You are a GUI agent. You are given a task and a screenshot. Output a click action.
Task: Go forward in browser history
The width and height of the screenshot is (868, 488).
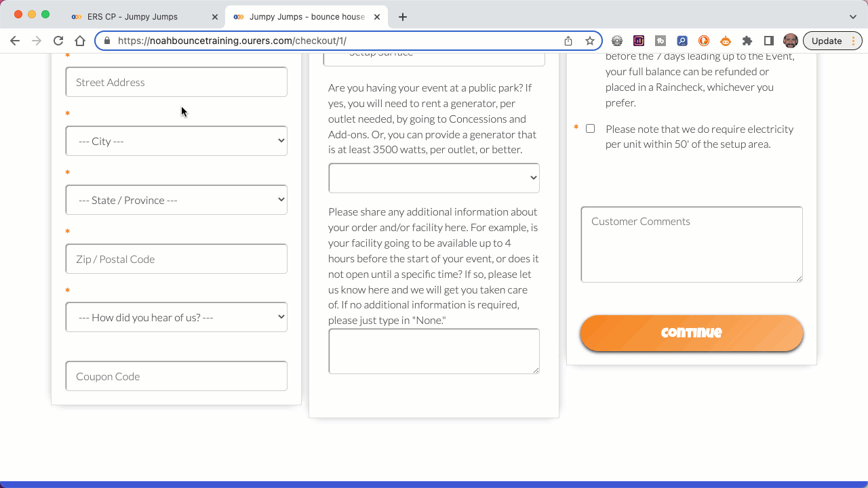pyautogui.click(x=37, y=41)
